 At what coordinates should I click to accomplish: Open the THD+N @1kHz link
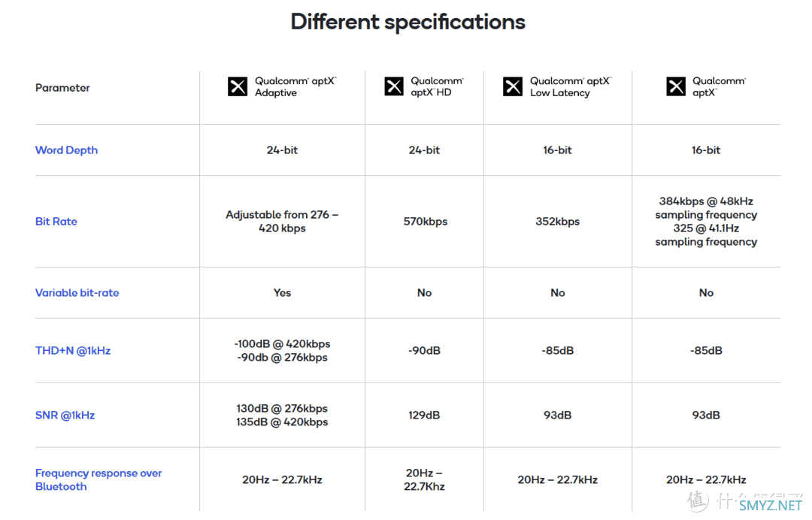tap(73, 351)
